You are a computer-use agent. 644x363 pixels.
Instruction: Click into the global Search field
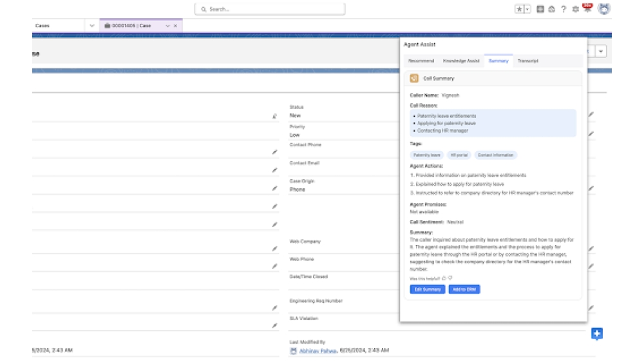click(270, 9)
